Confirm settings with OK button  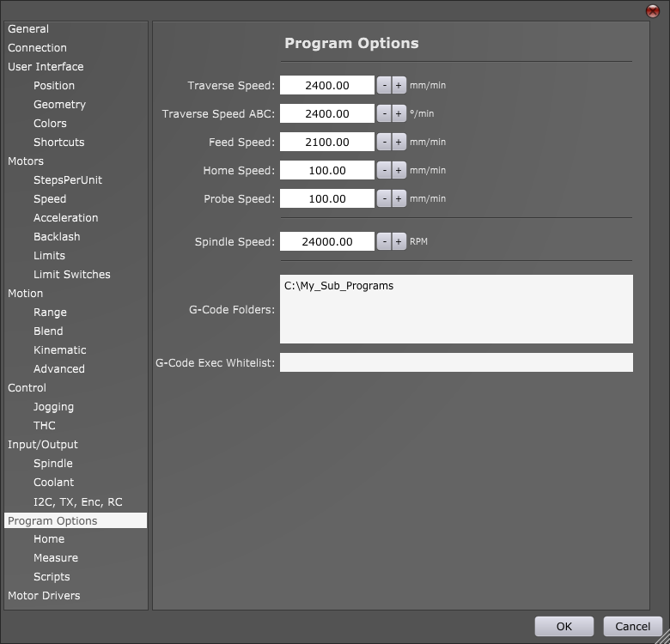(563, 626)
